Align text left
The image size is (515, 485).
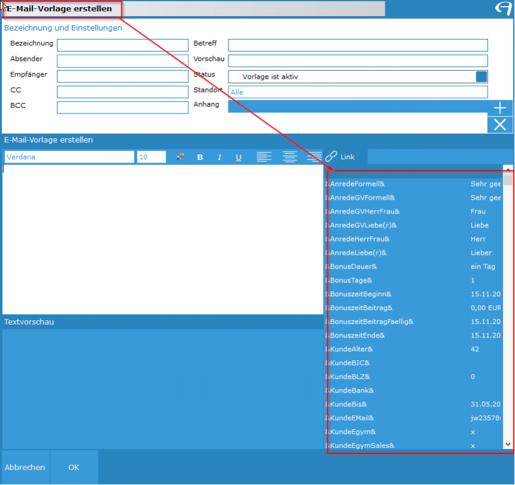click(x=264, y=157)
